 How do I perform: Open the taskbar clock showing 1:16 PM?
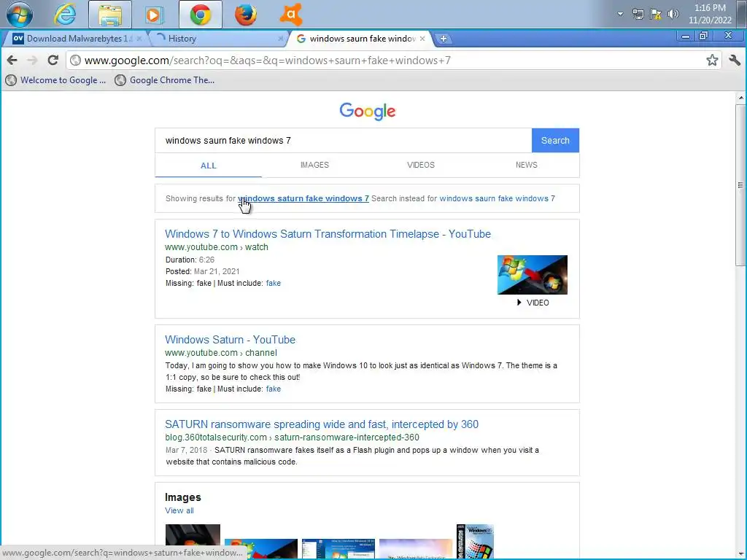pyautogui.click(x=710, y=14)
